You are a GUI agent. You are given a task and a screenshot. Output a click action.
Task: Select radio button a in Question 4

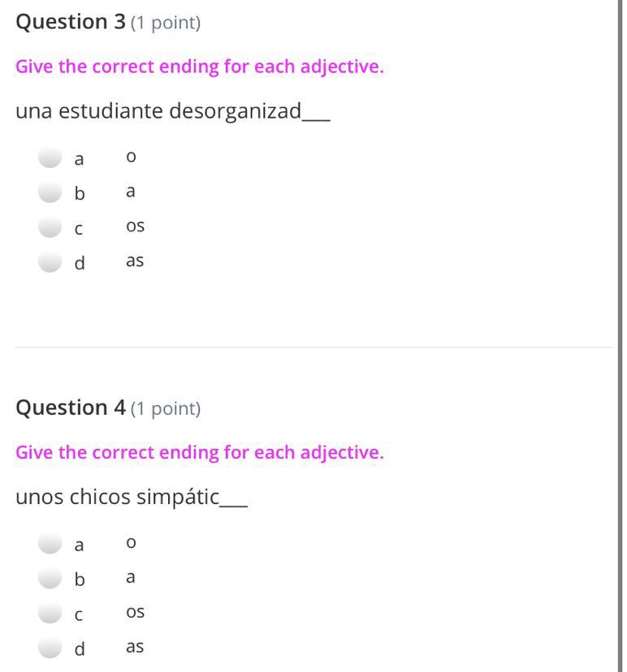[x=51, y=543]
